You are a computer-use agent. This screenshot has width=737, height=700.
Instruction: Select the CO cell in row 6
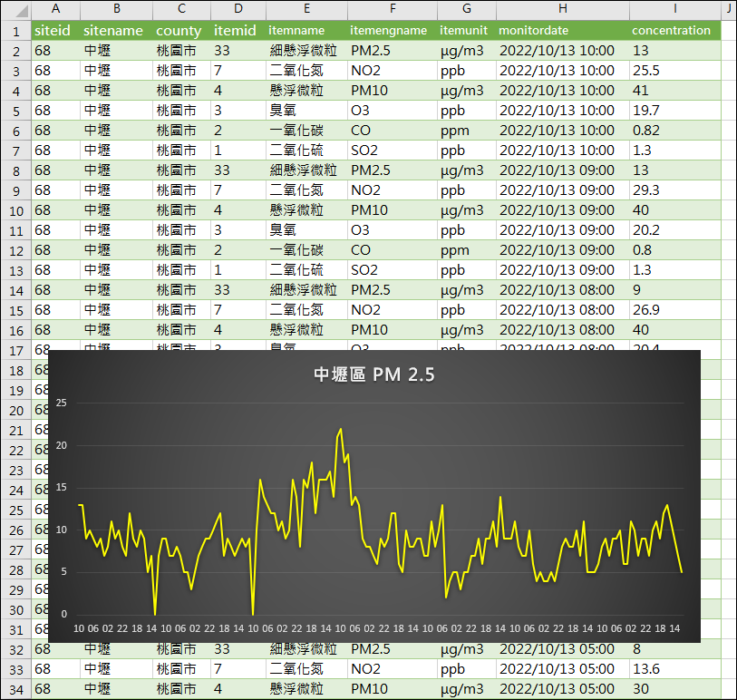(393, 131)
